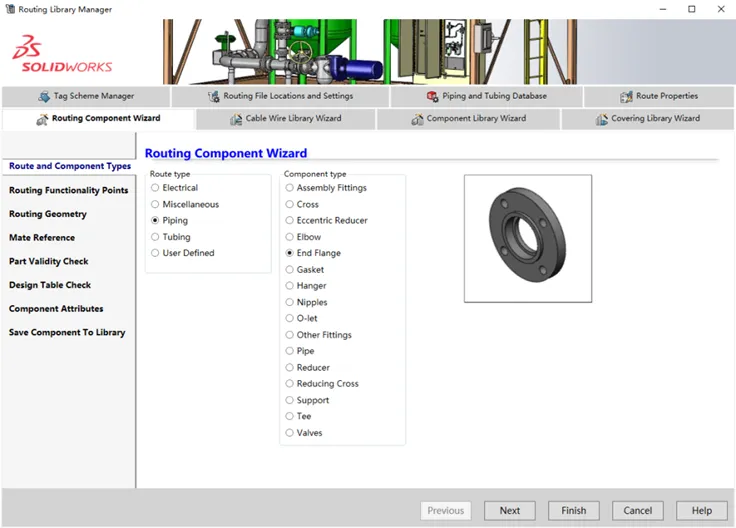The image size is (736, 528).
Task: Click the Finish button
Action: tap(574, 511)
